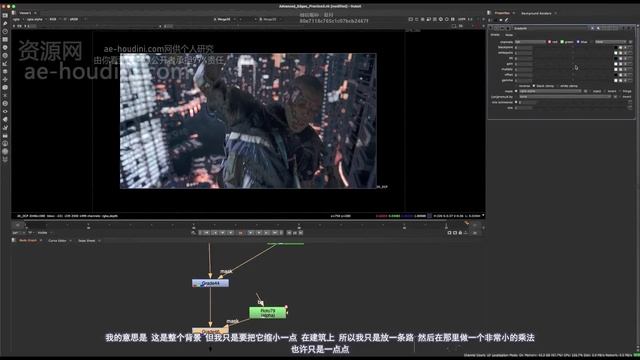This screenshot has width=640, height=360.
Task: Open the viewer A input Merge dropdown
Action: [x=225, y=19]
